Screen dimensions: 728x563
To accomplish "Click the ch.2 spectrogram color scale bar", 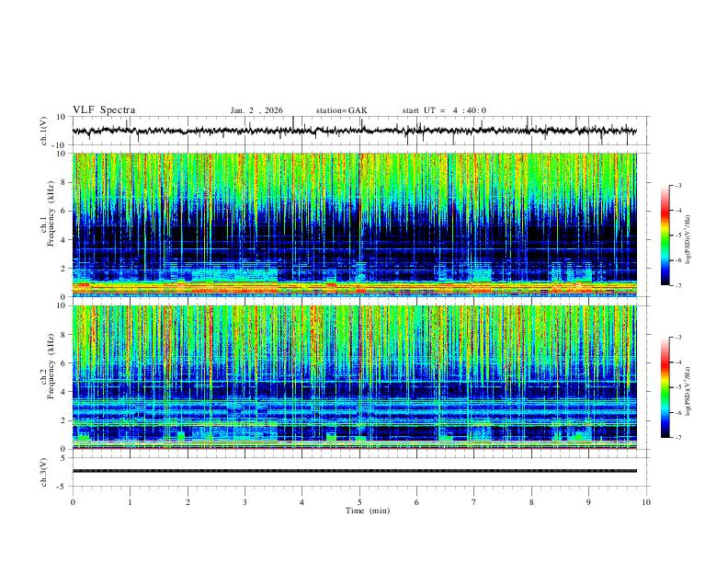I will 665,387.
